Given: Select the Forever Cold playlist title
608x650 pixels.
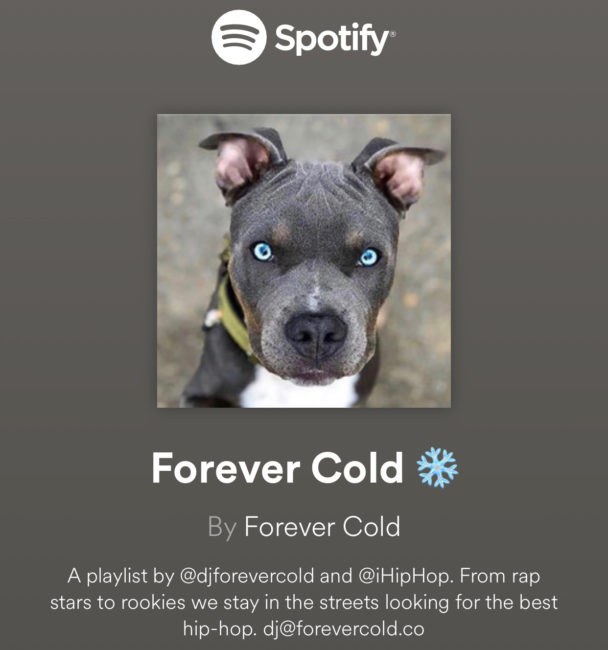Looking at the screenshot, I should click(x=277, y=468).
